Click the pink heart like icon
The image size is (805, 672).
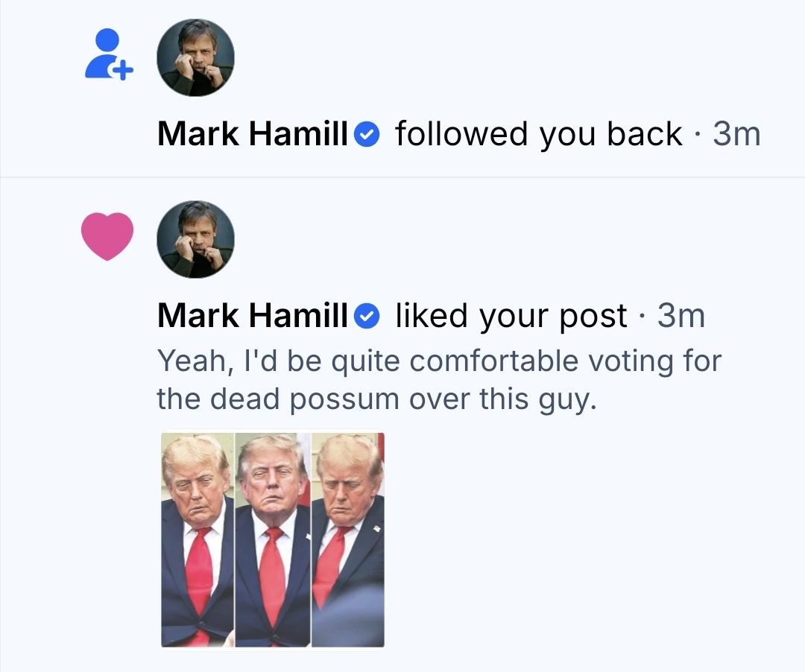(x=107, y=236)
